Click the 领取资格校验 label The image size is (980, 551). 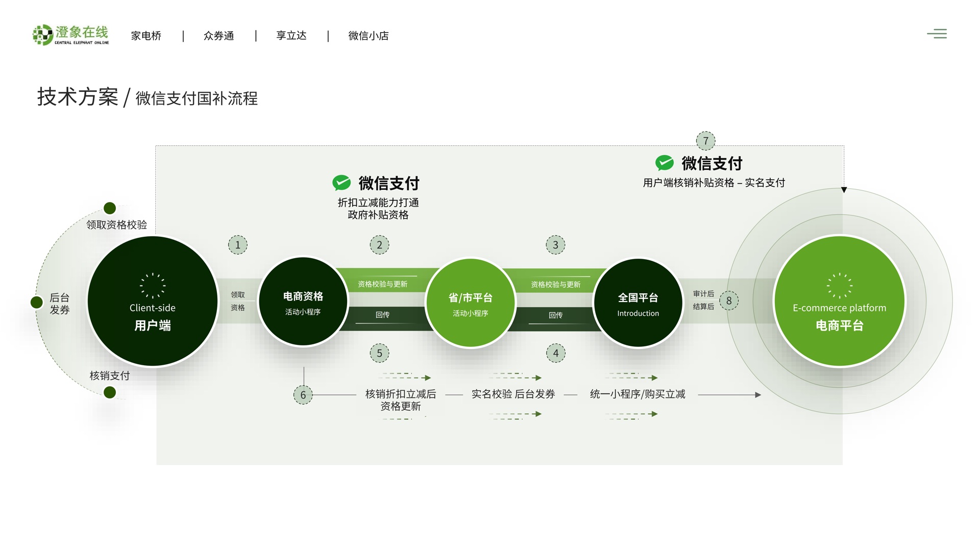click(116, 225)
